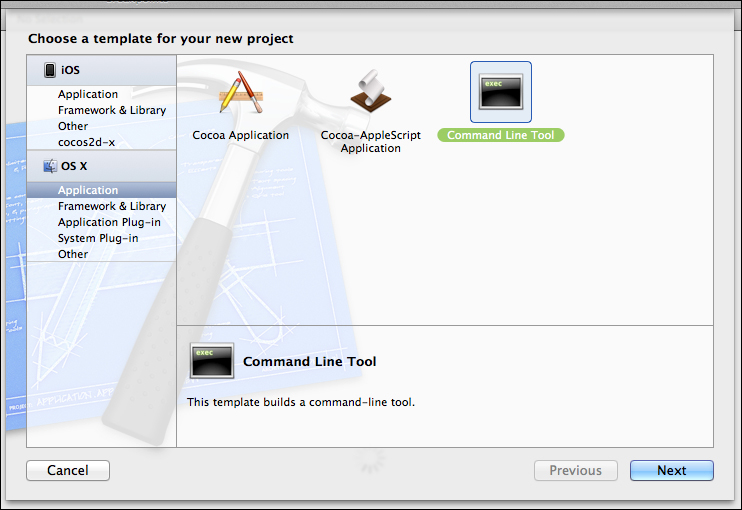Select the Command Line Tool exec icon

pyautogui.click(x=501, y=92)
